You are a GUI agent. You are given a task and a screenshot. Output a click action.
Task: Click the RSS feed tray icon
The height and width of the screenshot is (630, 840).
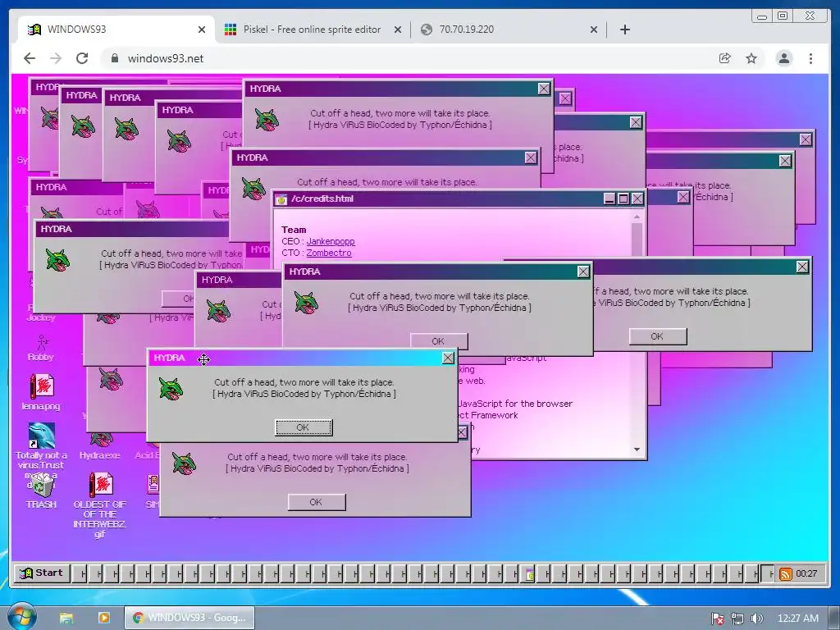(785, 573)
